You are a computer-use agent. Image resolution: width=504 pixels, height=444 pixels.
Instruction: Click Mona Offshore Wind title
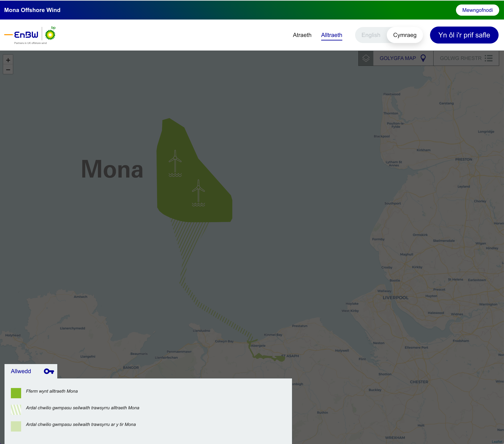(x=32, y=10)
